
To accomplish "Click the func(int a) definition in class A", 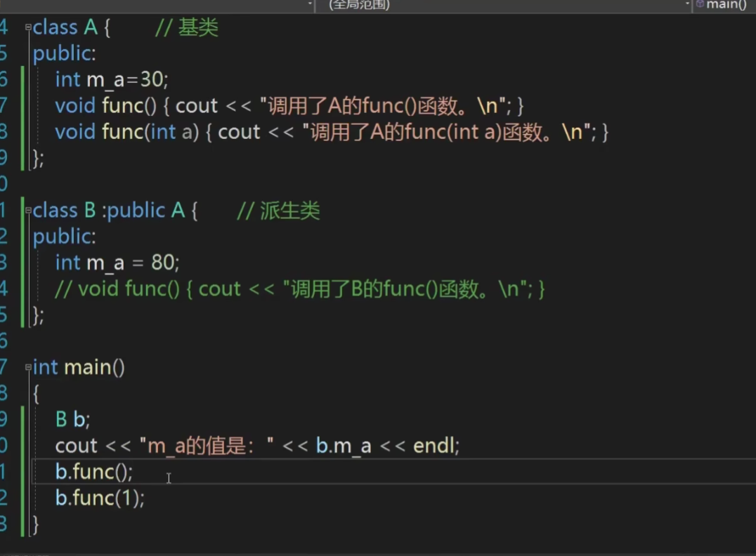I will [150, 132].
